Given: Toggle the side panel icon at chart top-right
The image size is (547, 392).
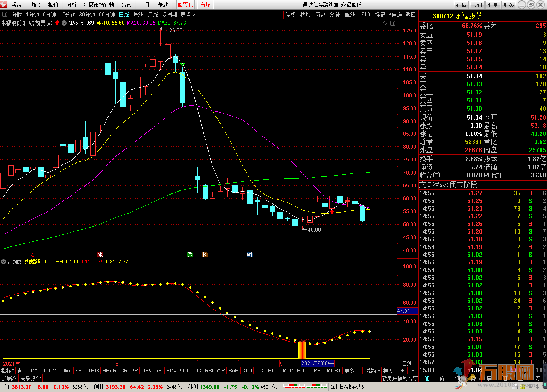Looking at the screenshot, I should pos(393,23).
